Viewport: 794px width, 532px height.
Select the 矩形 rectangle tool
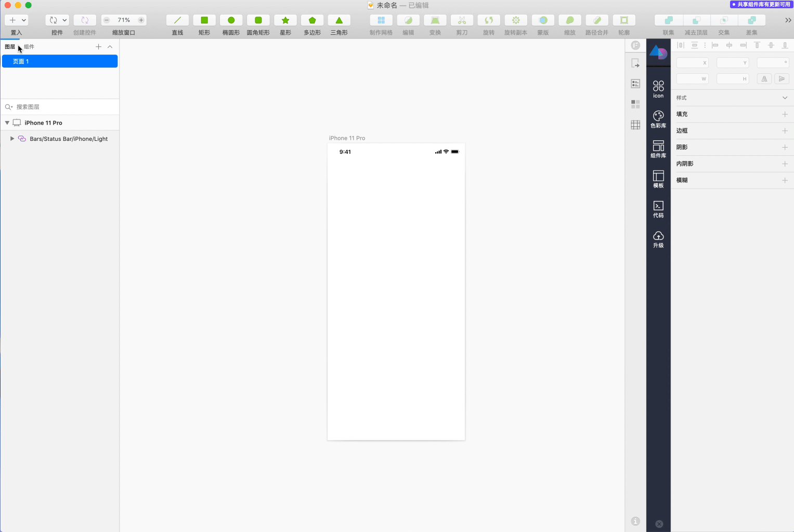click(204, 20)
